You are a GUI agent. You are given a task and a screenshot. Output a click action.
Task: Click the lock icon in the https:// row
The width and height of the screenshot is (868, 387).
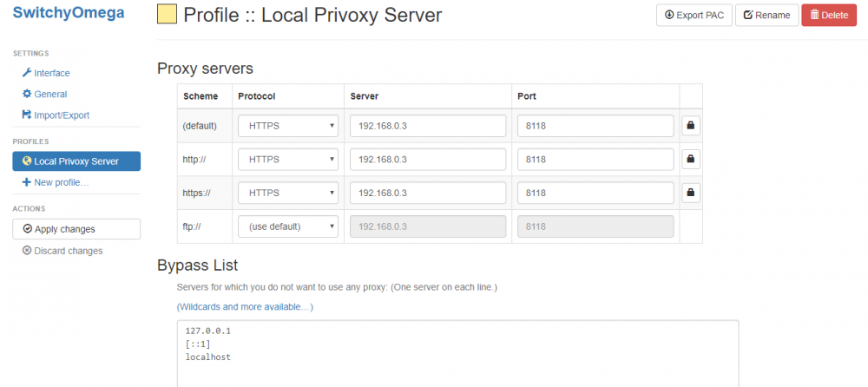(690, 193)
